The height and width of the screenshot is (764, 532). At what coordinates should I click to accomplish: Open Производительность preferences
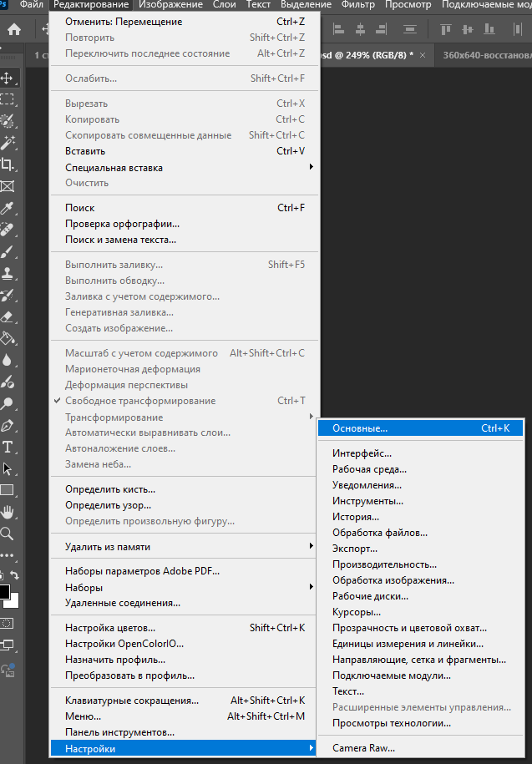pyautogui.click(x=420, y=564)
